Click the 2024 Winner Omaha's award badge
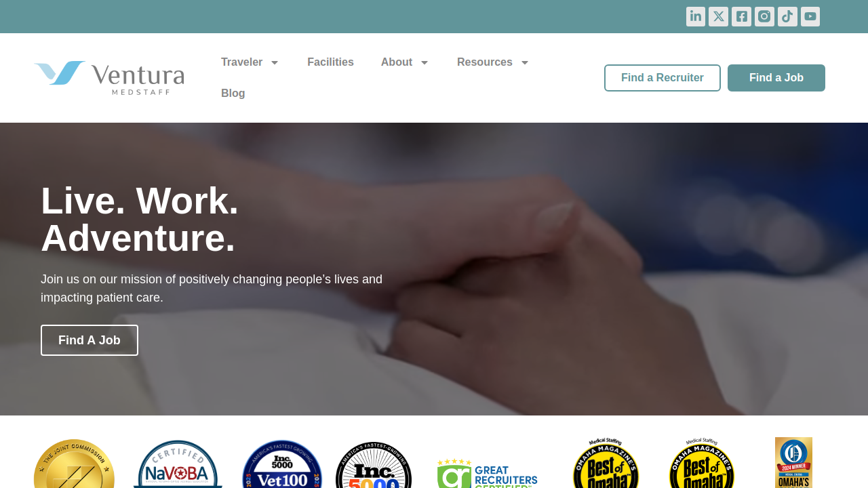The image size is (868, 488). point(793,462)
